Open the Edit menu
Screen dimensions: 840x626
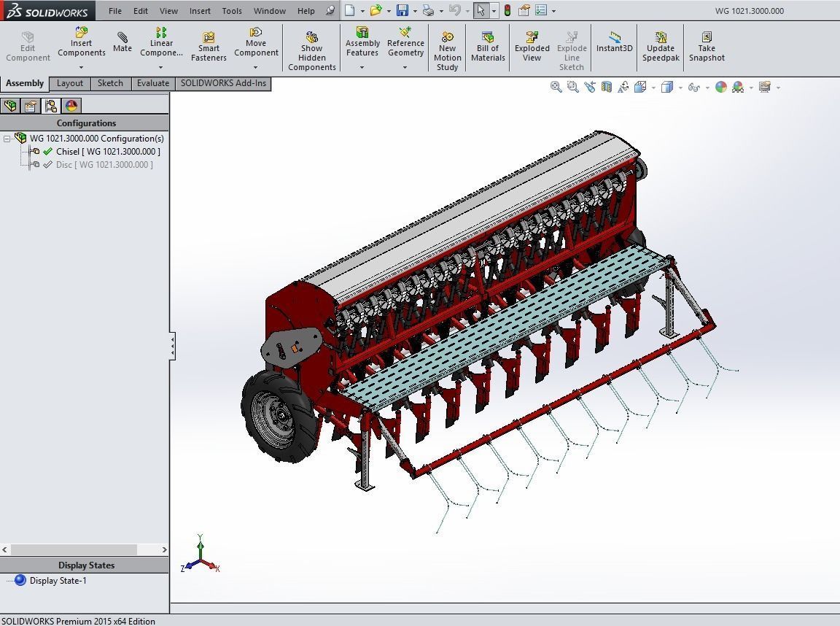coord(141,11)
